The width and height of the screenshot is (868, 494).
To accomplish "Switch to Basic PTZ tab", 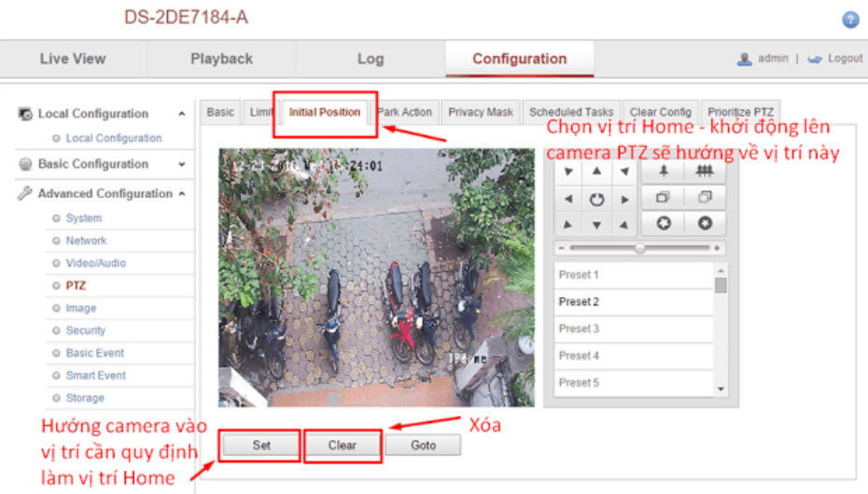I will (x=220, y=112).
